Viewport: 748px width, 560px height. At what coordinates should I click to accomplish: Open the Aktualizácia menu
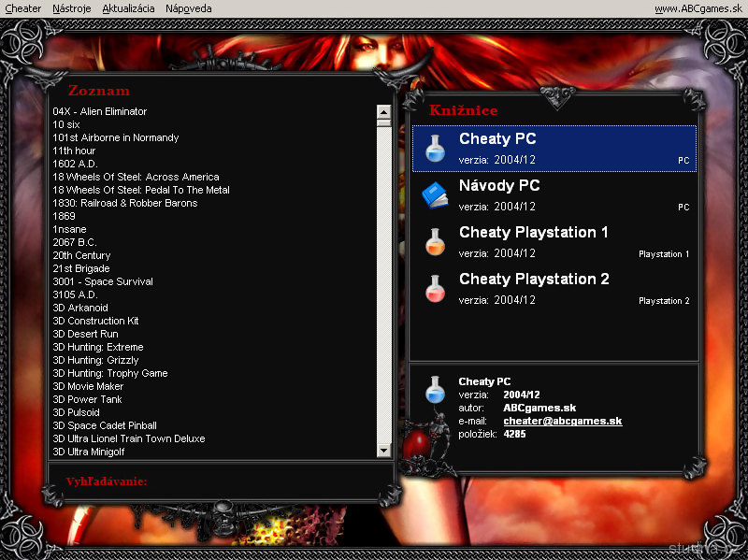(128, 8)
